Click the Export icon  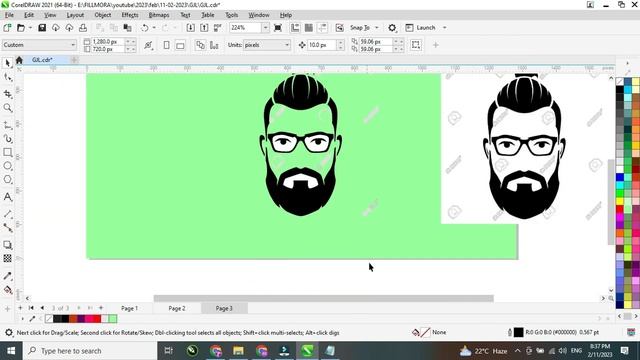(x=204, y=28)
